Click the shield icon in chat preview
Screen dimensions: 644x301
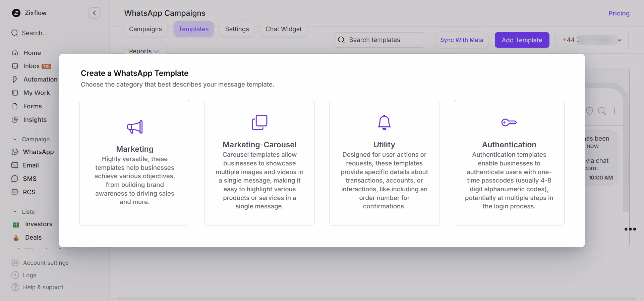(590, 111)
